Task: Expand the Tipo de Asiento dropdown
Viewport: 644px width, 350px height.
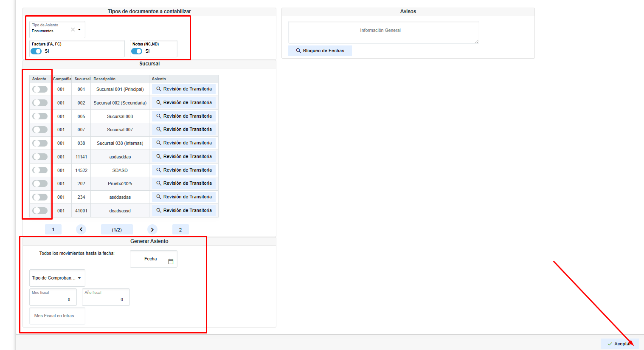Action: click(x=79, y=30)
